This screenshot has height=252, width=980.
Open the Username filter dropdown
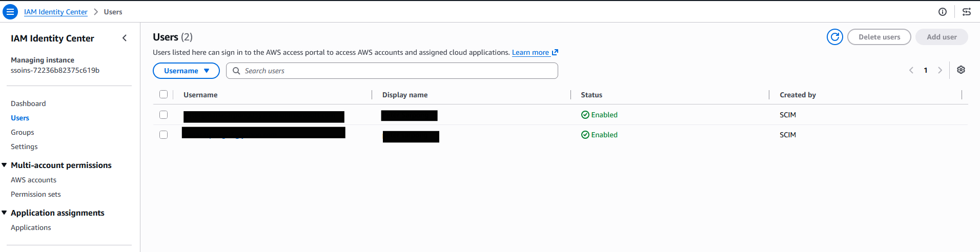pos(186,71)
